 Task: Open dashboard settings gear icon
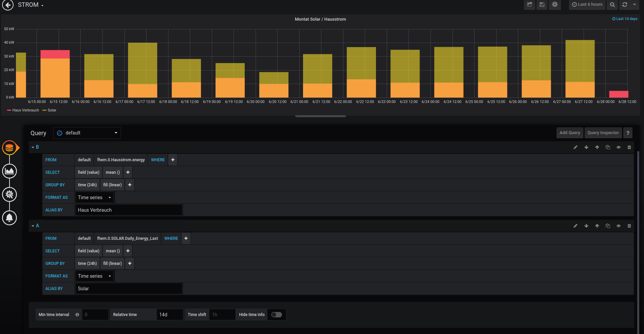point(555,5)
